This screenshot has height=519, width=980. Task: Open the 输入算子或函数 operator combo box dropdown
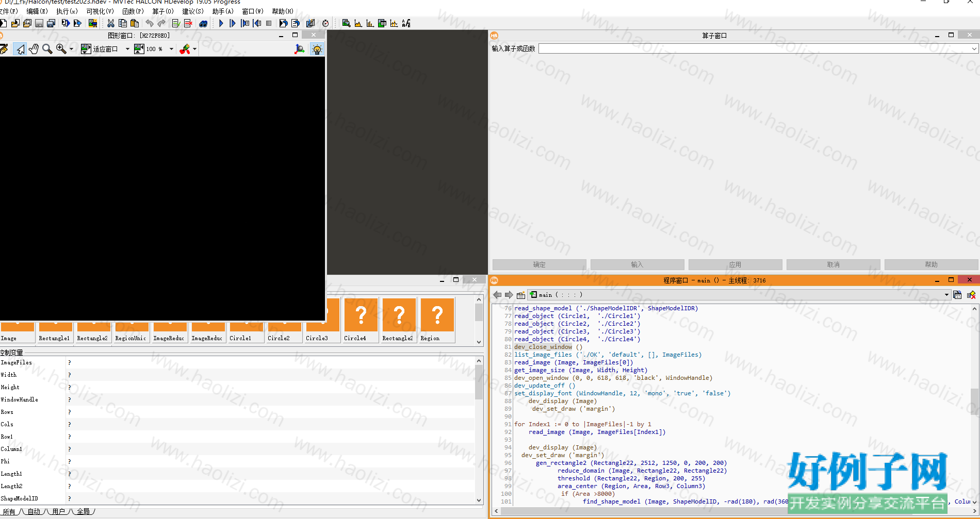[x=974, y=48]
